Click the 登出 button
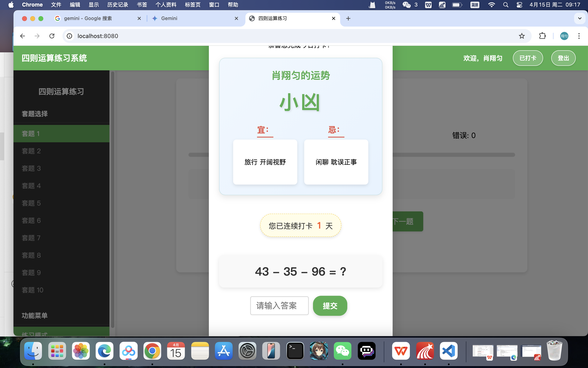 (563, 58)
